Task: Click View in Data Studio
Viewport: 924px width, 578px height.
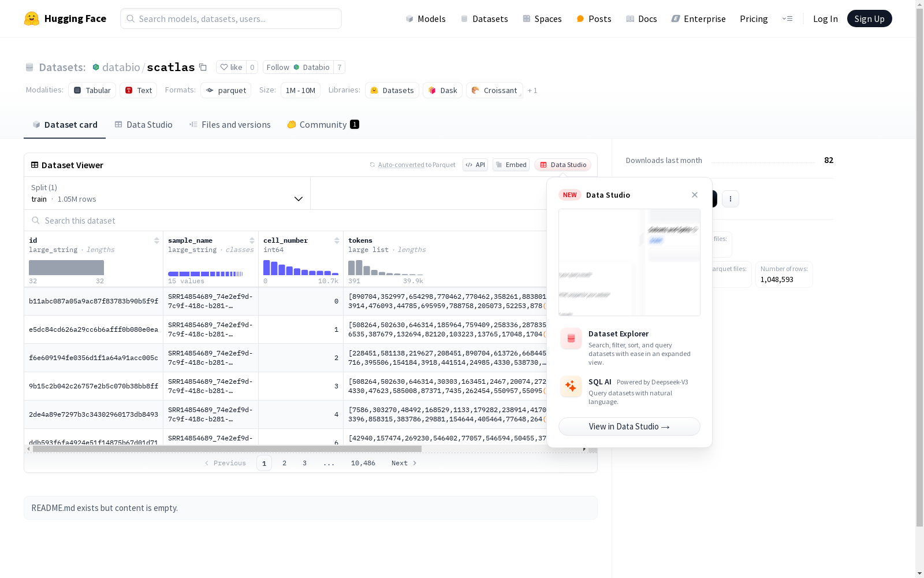Action: click(629, 427)
